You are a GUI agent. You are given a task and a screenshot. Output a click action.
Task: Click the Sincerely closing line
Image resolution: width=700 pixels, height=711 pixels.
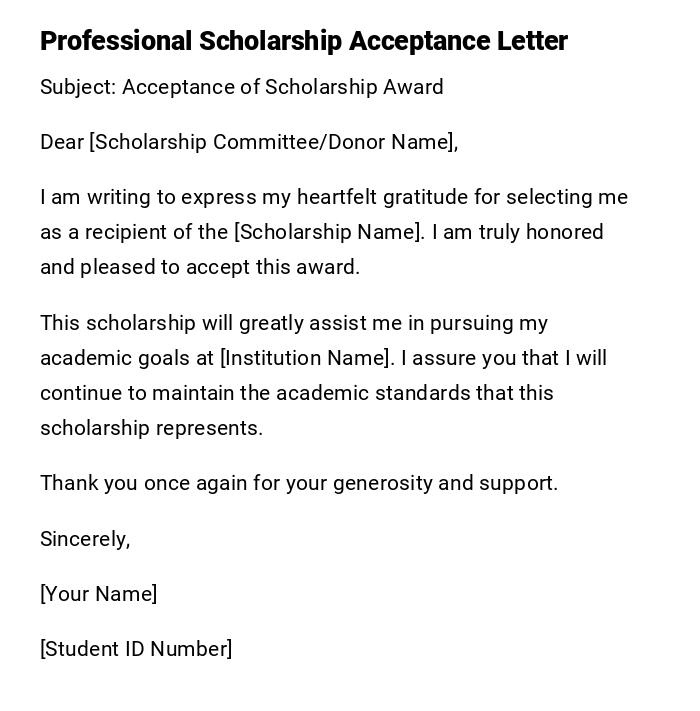tap(85, 539)
